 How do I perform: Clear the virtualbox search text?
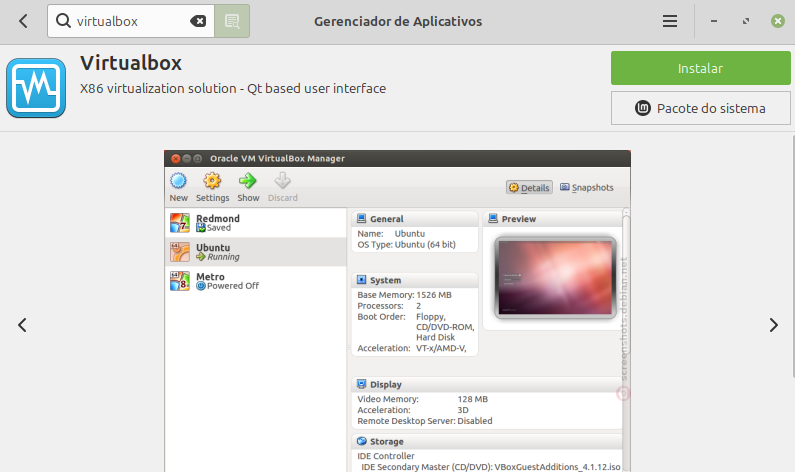(198, 21)
